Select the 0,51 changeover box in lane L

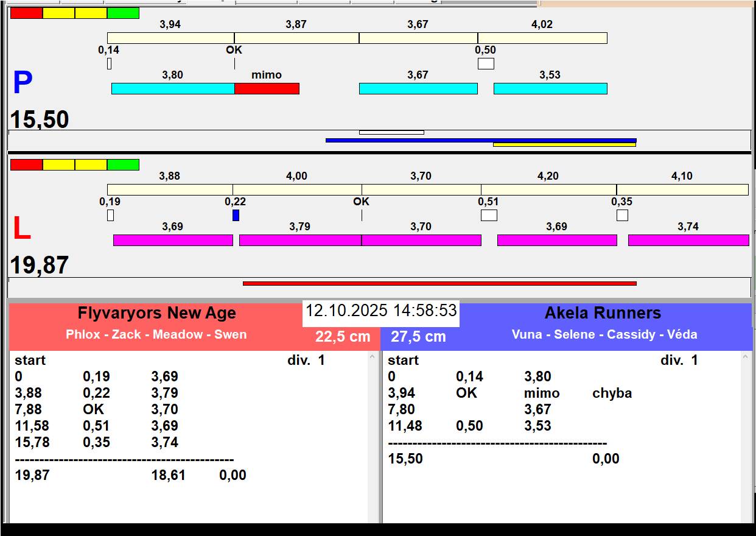pyautogui.click(x=489, y=216)
